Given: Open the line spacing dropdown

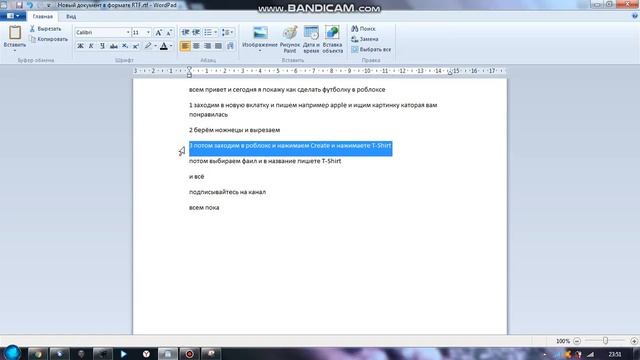Looking at the screenshot, I should [227, 32].
